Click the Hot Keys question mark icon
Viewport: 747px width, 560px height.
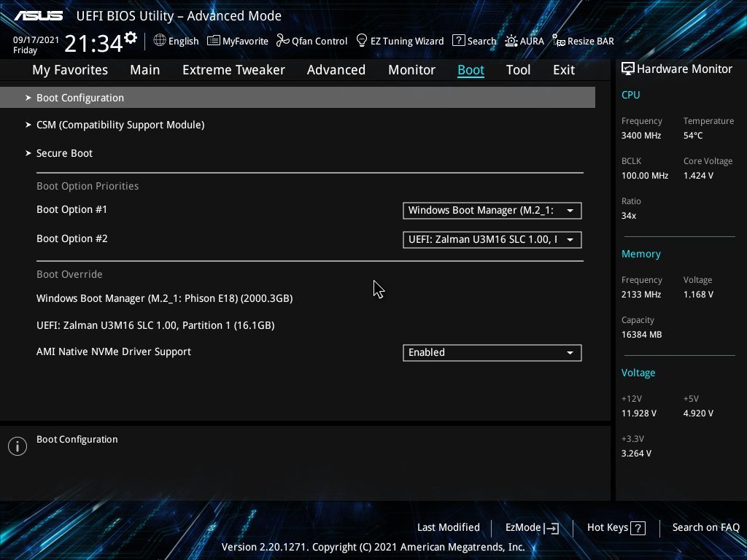click(x=638, y=528)
